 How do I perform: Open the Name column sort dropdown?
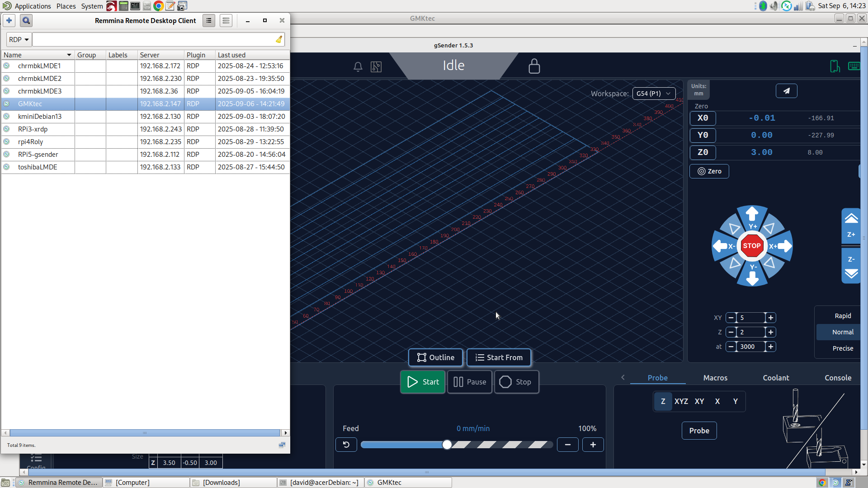pos(69,55)
